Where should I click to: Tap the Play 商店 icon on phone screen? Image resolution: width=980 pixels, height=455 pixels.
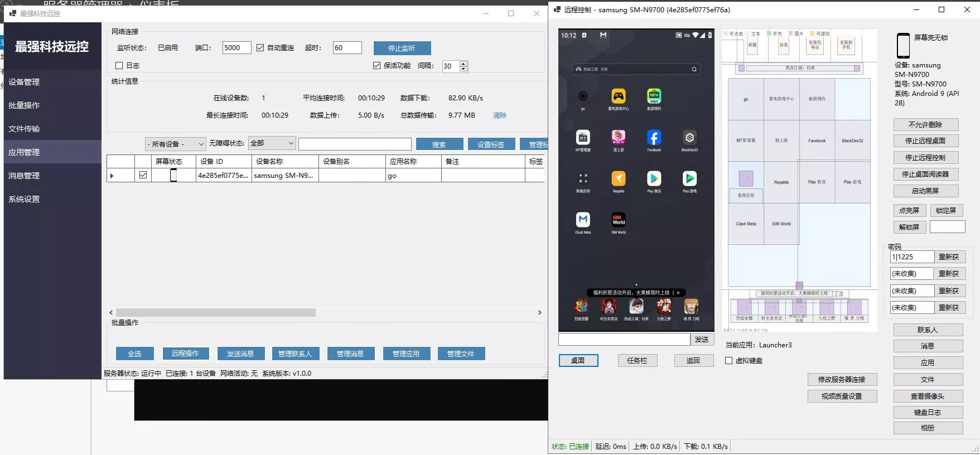(x=654, y=178)
